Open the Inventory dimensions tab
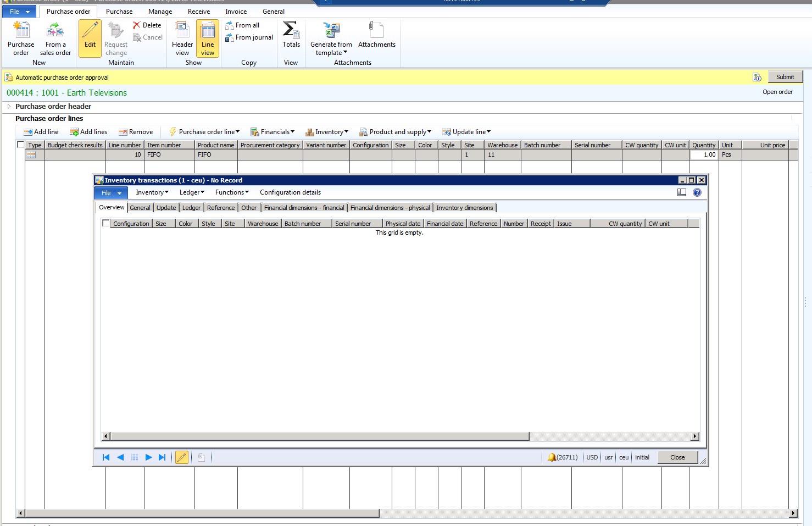Viewport: 812px width, 526px height. click(464, 208)
